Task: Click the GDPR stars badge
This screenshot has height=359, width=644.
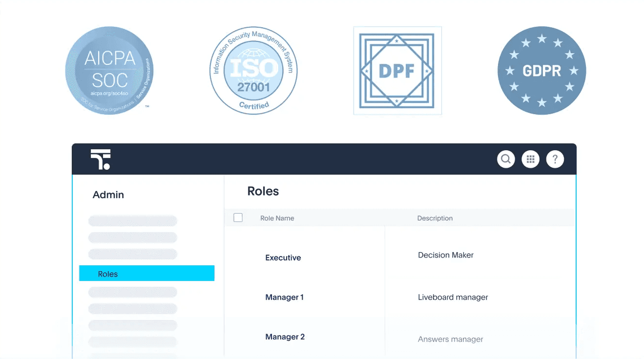Action: [541, 71]
